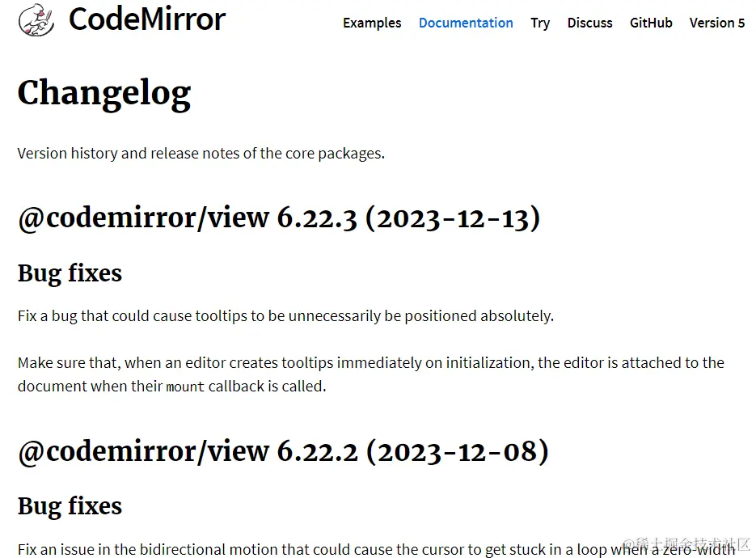
Task: Click the @codemirror/view 6.22.3 heading
Action: coord(279,217)
